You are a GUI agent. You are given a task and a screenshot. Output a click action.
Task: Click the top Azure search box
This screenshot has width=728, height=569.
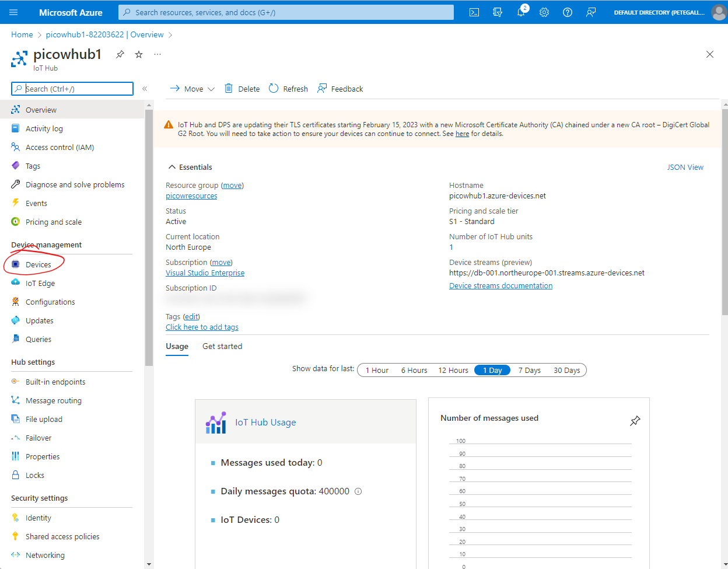point(286,12)
